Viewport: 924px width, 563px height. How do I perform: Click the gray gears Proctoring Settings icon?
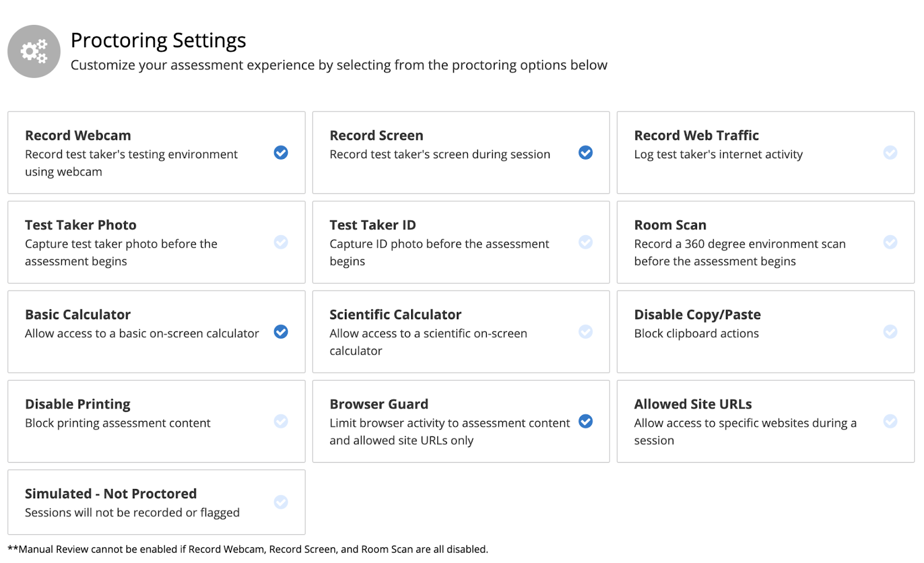pos(34,51)
